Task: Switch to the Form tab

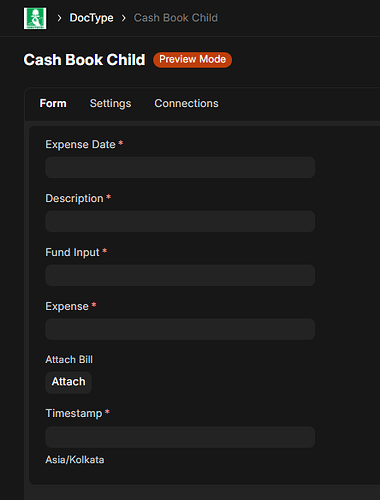Action: (x=53, y=103)
